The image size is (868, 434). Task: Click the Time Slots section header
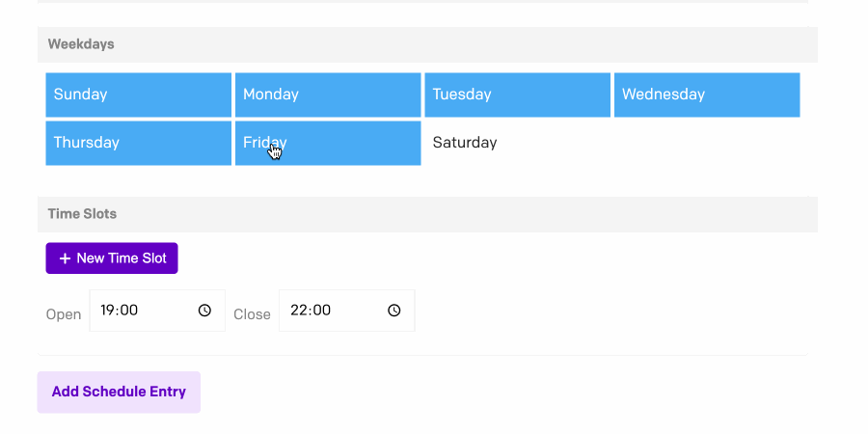pos(82,214)
